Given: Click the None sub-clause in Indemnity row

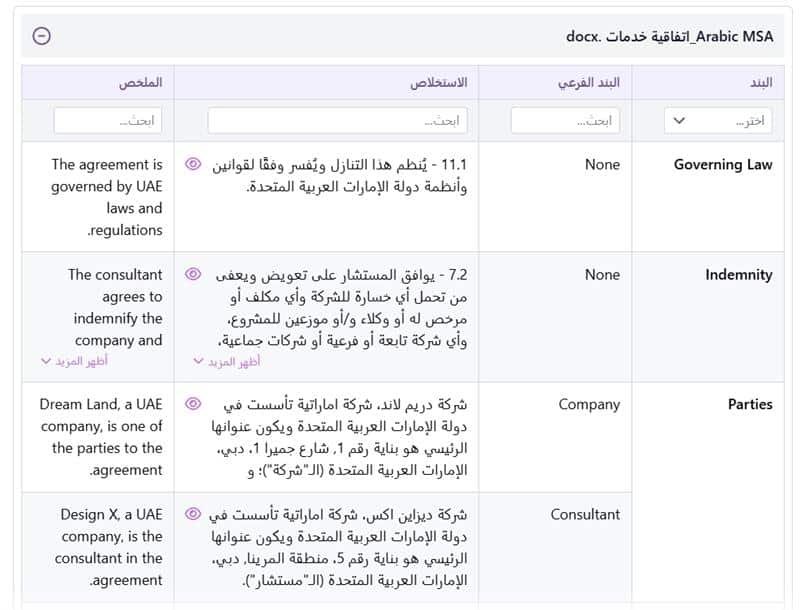Looking at the screenshot, I should (x=603, y=274).
